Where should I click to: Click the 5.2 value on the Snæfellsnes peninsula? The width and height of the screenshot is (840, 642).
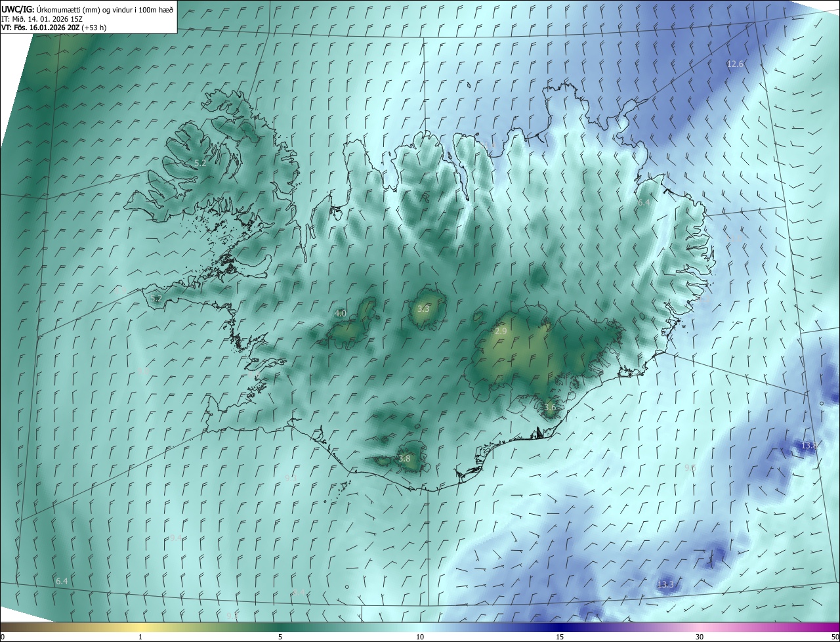[x=156, y=298]
